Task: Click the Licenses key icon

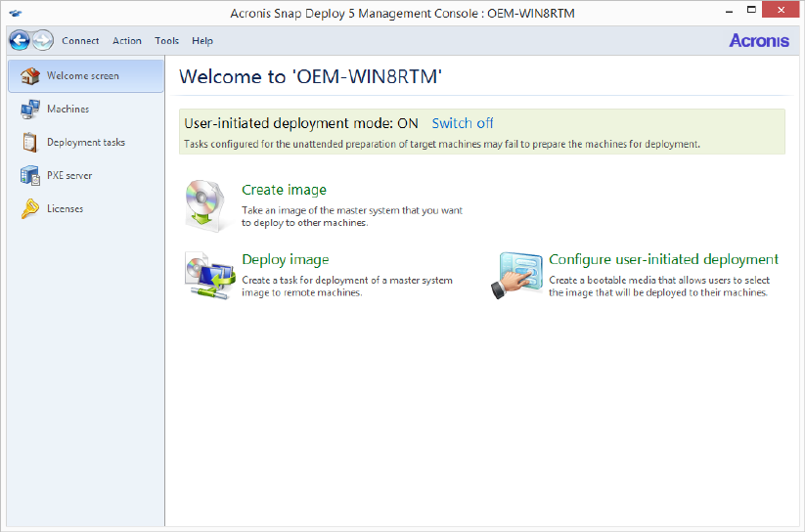Action: 29,209
